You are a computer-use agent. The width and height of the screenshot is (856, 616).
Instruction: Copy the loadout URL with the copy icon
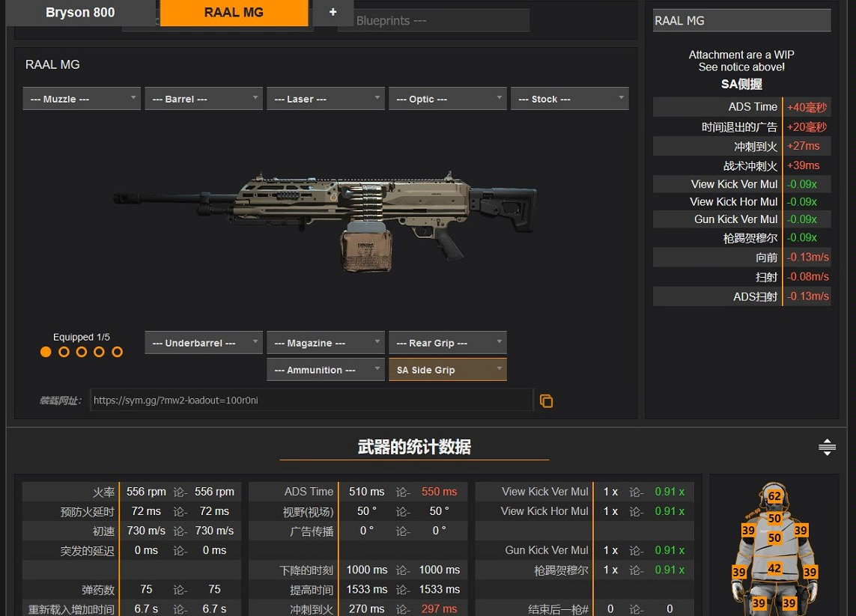[546, 401]
